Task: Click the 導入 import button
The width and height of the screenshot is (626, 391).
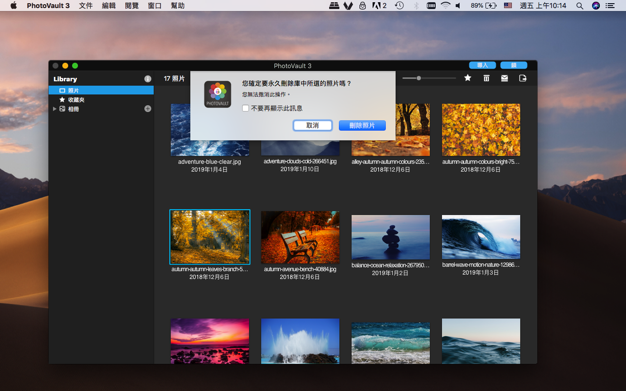Action: click(x=482, y=65)
